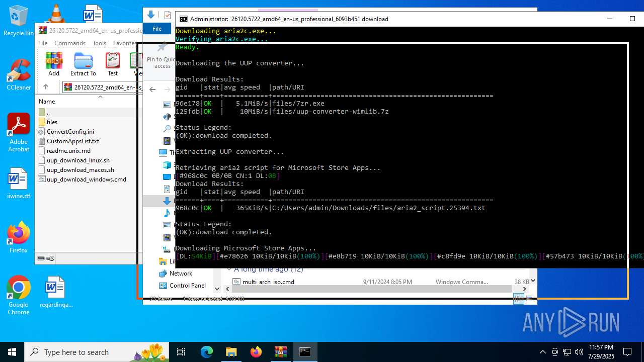Launch Google Chrome desktop shortcut
The image size is (644, 362).
click(x=19, y=295)
